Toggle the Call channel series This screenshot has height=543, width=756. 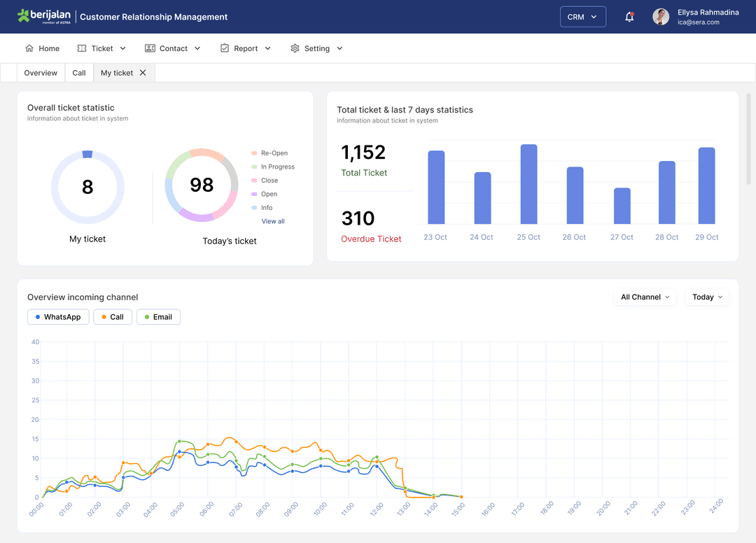[x=112, y=317]
